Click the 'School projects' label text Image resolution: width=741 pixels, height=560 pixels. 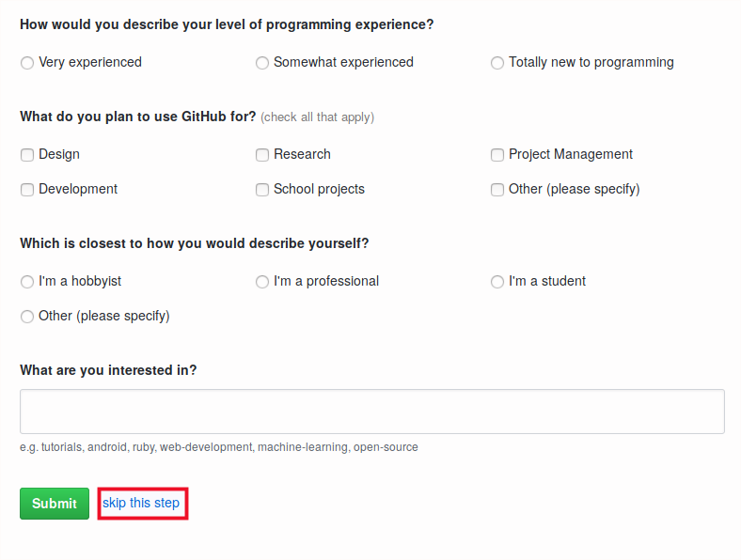[319, 189]
